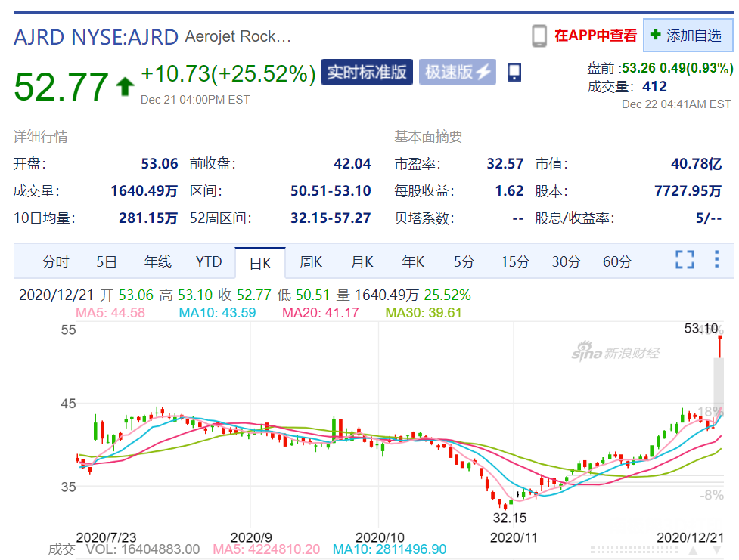Click the 详细行情 section heading
Viewport: 739px width, 560px height.
(41, 137)
